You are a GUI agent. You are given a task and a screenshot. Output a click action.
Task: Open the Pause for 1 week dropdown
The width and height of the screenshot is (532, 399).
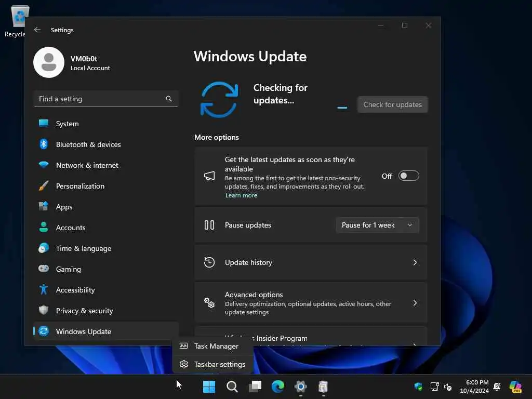point(377,225)
